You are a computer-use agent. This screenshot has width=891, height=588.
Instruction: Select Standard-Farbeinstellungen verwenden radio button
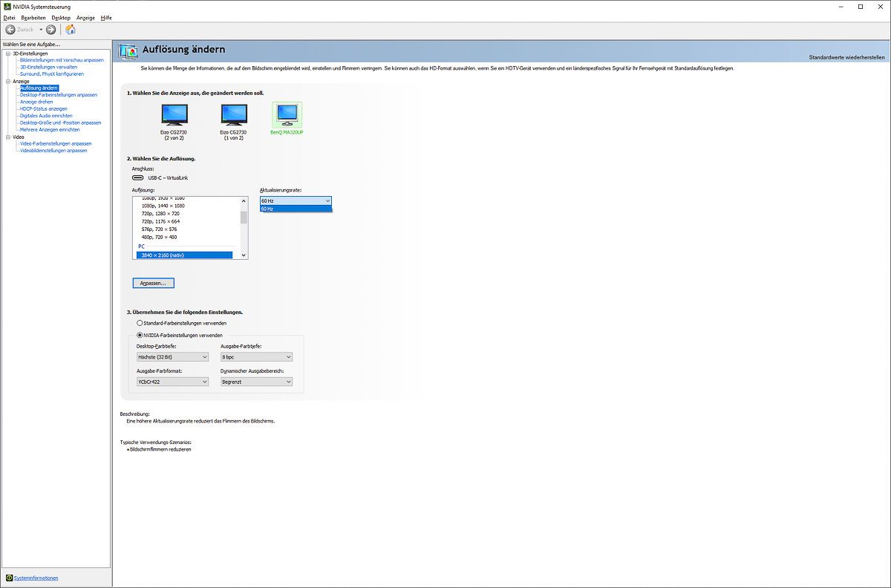point(140,323)
